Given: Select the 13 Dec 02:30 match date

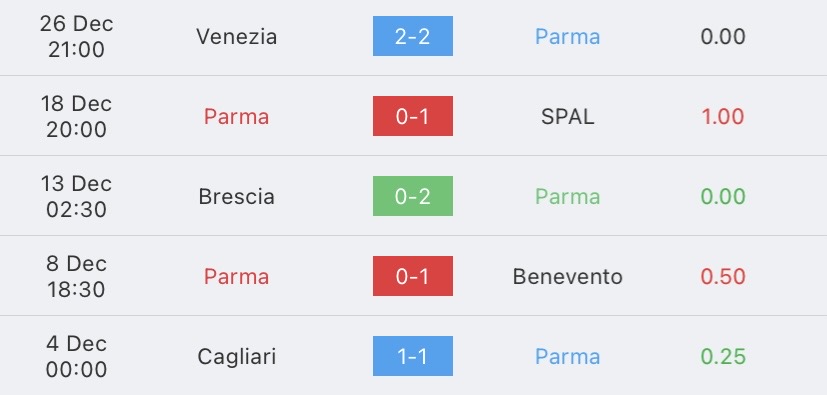Looking at the screenshot, I should click(76, 197).
